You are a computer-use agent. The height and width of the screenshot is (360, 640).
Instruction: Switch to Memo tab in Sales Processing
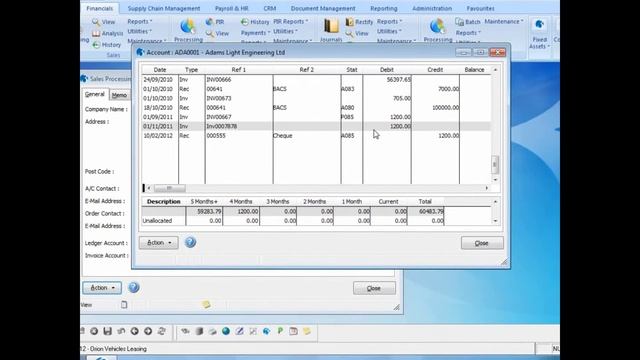(119, 95)
